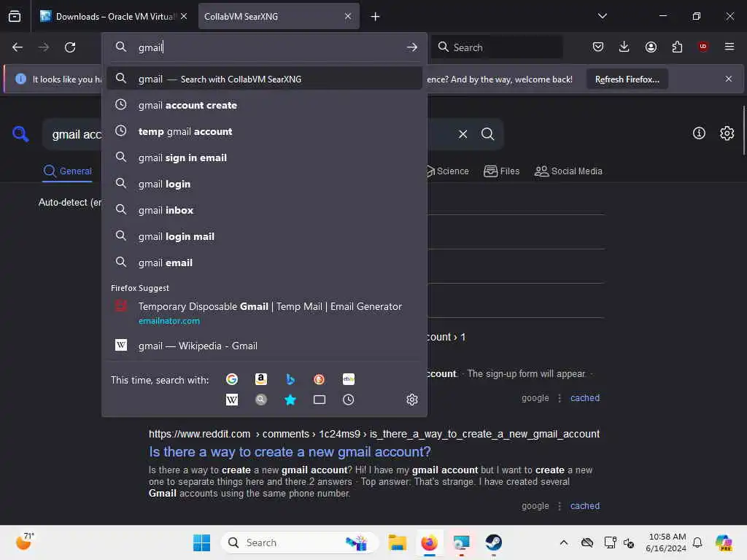Open Firefox View tab icon
Image resolution: width=747 pixels, height=560 pixels.
point(15,16)
